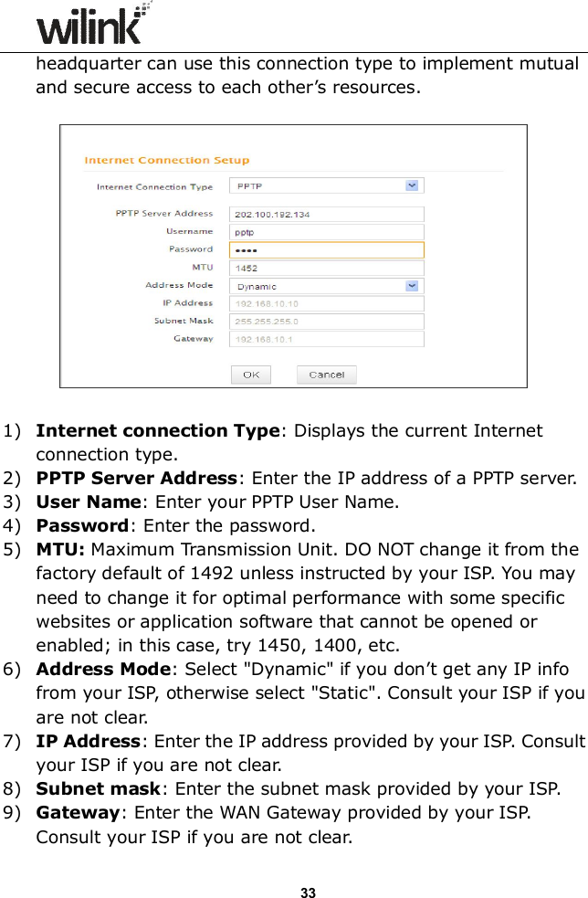Click the Subnet Mask field 255.255.255.0

[325, 320]
